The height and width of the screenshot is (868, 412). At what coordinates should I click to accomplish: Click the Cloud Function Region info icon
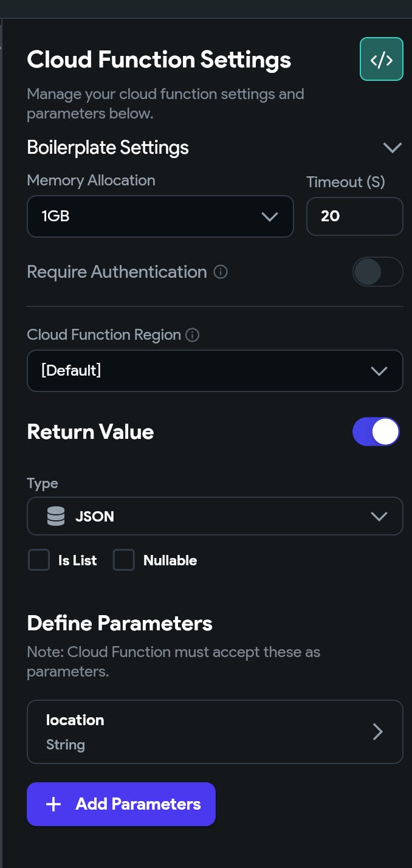click(192, 335)
